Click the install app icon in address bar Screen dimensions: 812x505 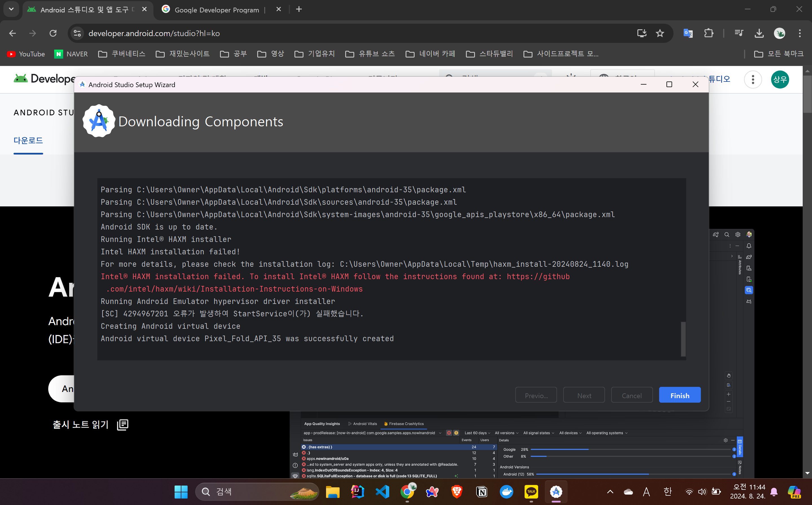pos(642,33)
